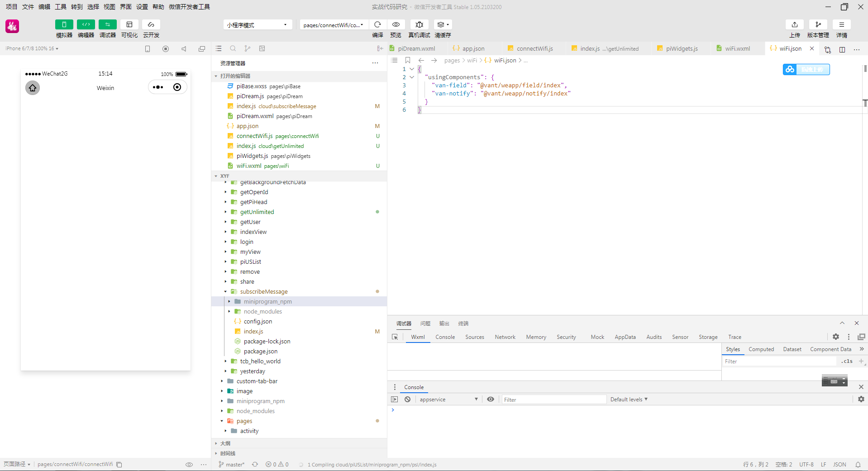This screenshot has width=868, height=471.
Task: Click the simulator rotate device icon
Action: pos(148,49)
